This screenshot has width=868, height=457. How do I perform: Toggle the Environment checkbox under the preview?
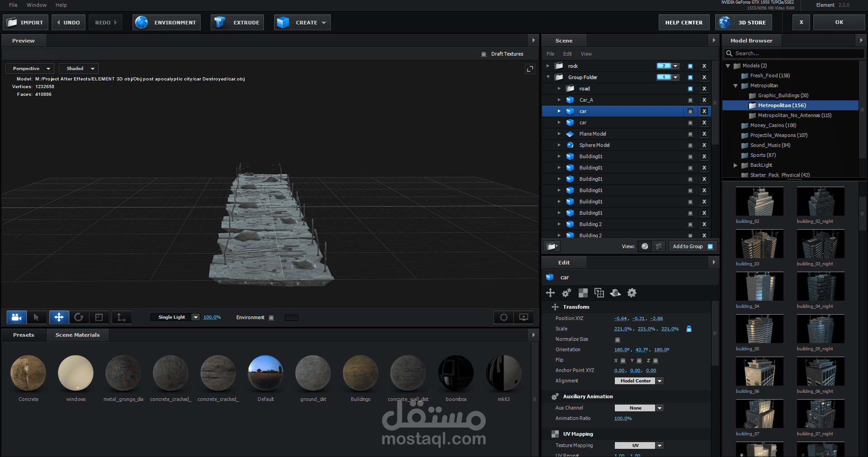coord(271,317)
